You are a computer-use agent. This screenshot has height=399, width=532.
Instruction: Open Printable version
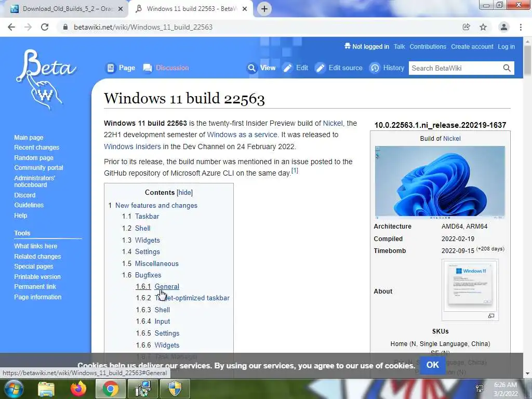[x=37, y=277]
